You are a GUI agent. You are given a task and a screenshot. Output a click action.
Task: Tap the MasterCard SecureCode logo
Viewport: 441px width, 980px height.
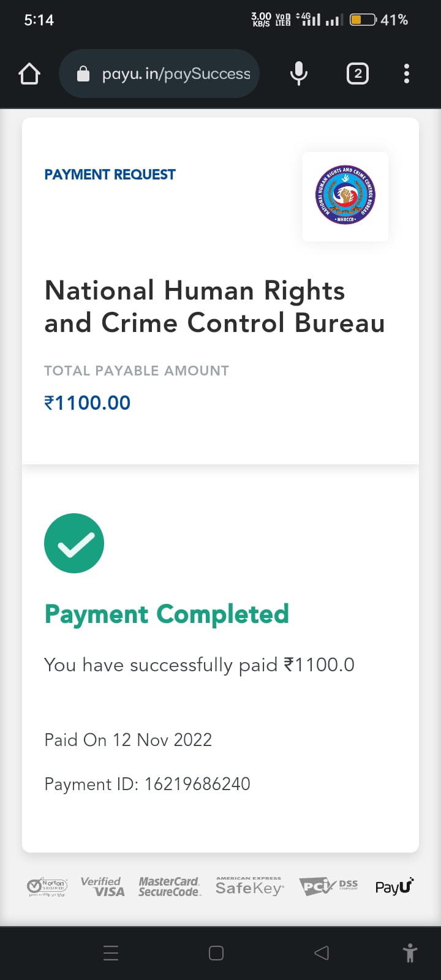pyautogui.click(x=169, y=886)
